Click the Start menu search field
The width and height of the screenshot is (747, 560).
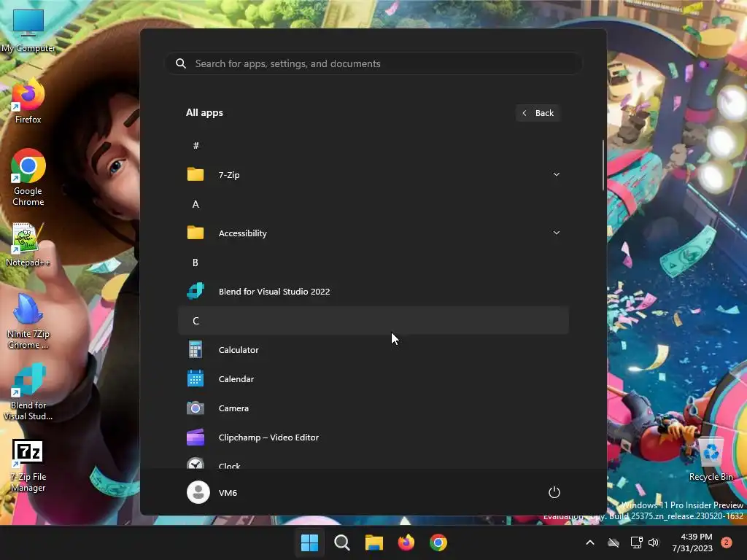pos(373,63)
